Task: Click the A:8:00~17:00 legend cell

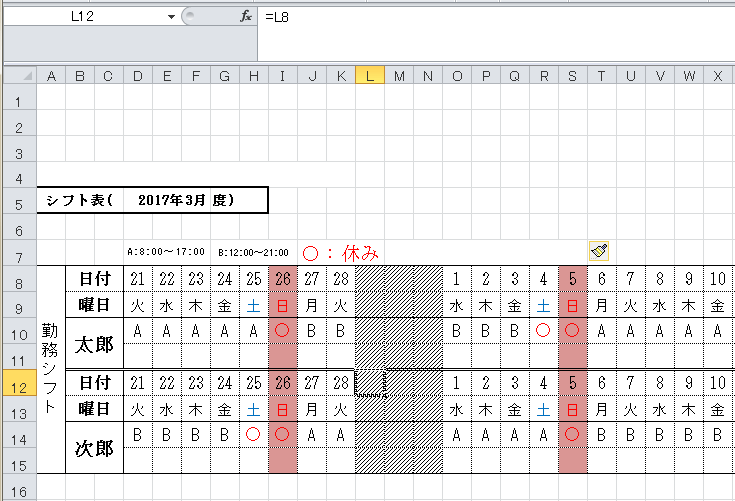Action: coord(166,252)
